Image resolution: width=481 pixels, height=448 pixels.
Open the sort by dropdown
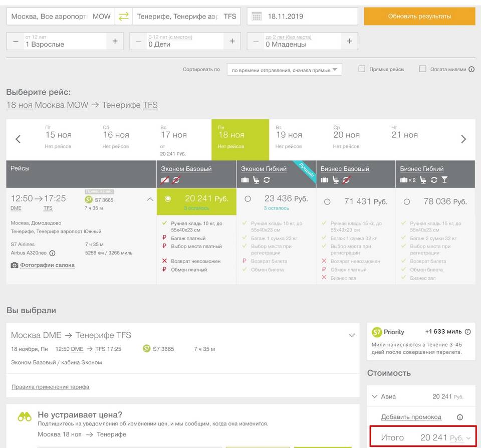(284, 70)
